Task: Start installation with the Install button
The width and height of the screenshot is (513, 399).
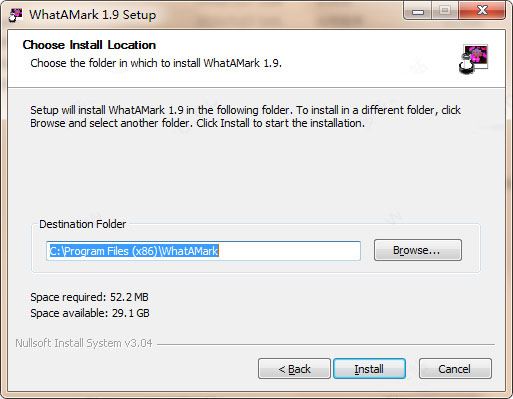Action: [369, 369]
